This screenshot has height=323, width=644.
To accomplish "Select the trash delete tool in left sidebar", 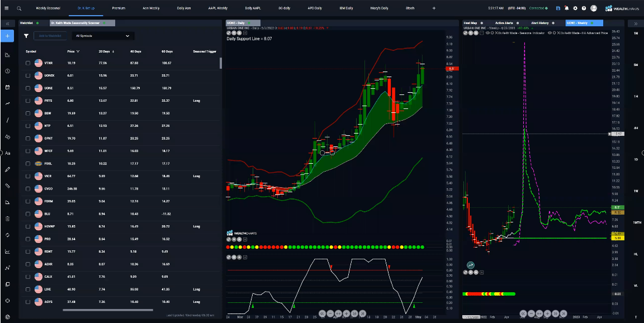I will click(x=7, y=218).
